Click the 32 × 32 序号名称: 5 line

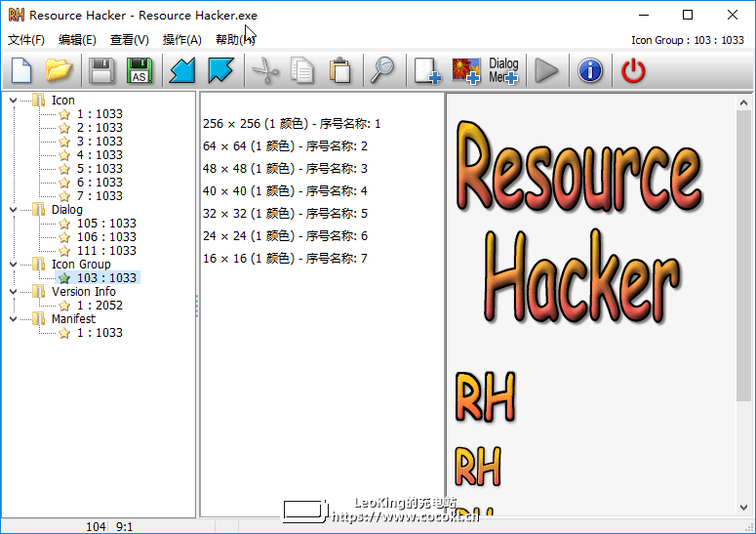pos(285,214)
